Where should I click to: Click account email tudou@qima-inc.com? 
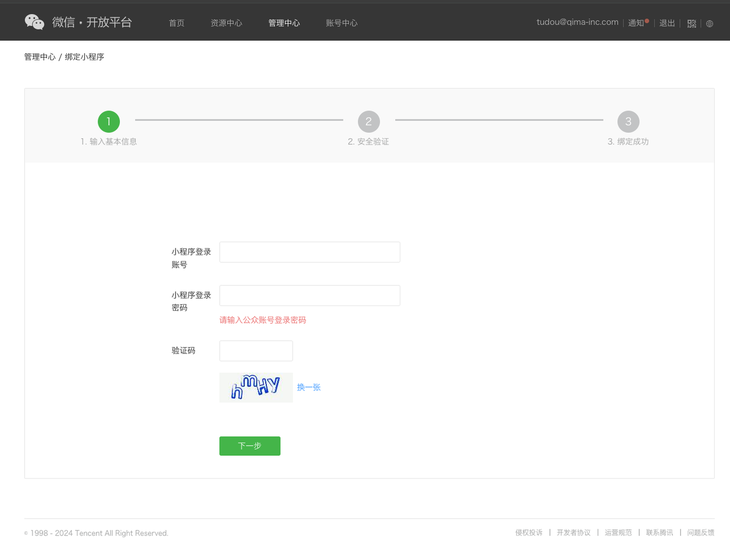coord(577,22)
